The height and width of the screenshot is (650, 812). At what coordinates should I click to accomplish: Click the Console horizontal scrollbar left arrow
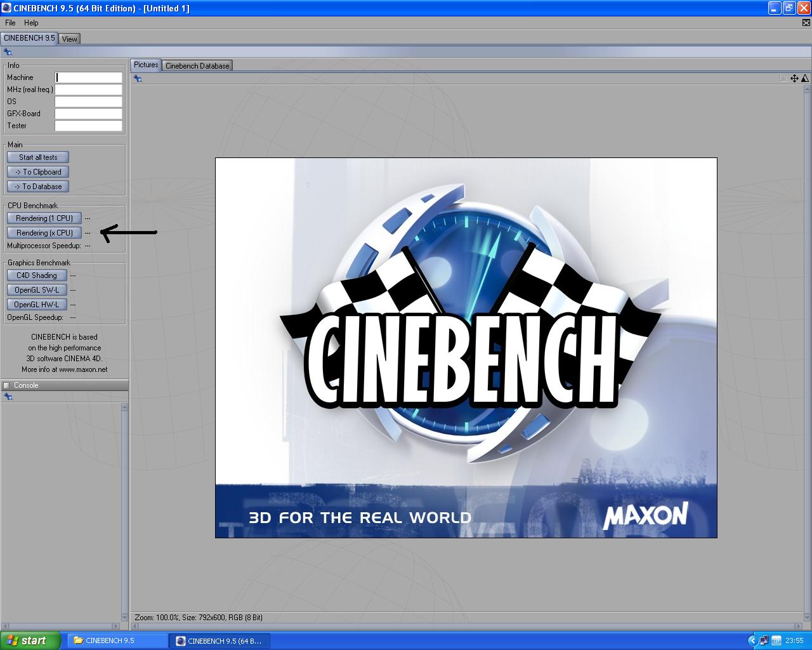6,627
